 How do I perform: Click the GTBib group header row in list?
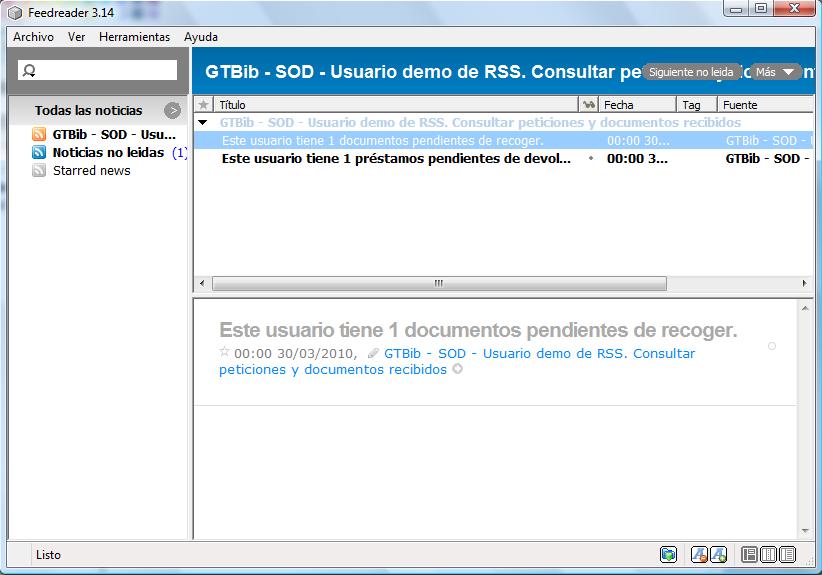503,123
